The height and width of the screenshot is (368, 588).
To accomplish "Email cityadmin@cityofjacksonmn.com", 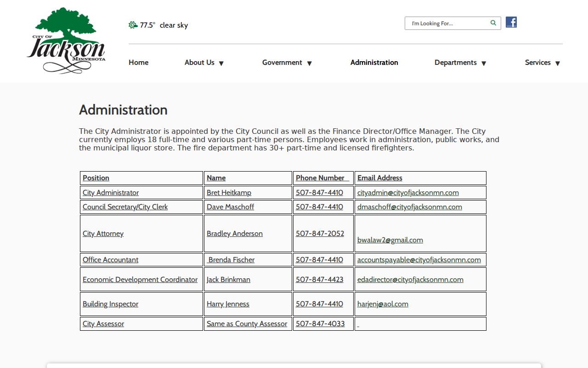I will pos(408,193).
